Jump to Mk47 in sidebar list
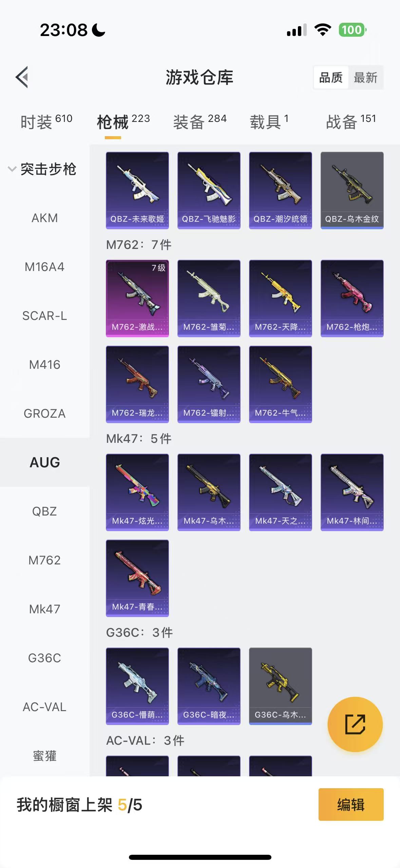Screen dimensions: 400x868 tap(45, 609)
